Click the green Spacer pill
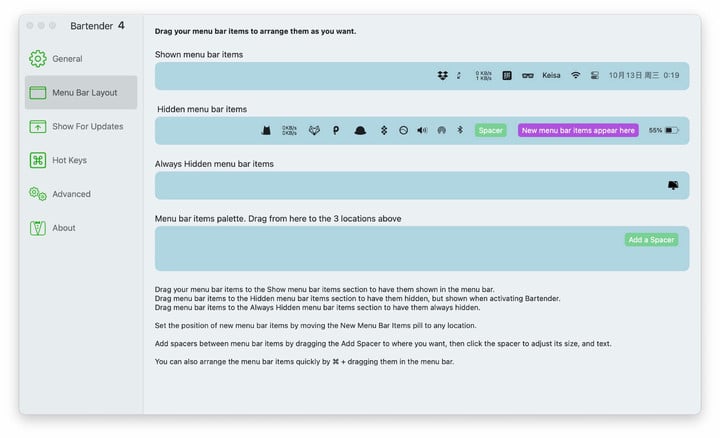This screenshot has width=720, height=438. click(490, 130)
